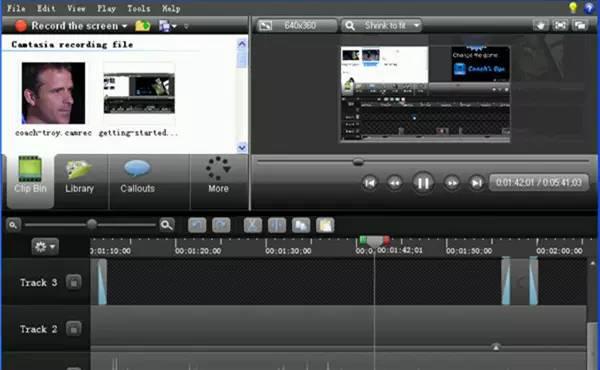Click the Redo toolbar icon
The height and width of the screenshot is (370, 600).
pos(221,225)
